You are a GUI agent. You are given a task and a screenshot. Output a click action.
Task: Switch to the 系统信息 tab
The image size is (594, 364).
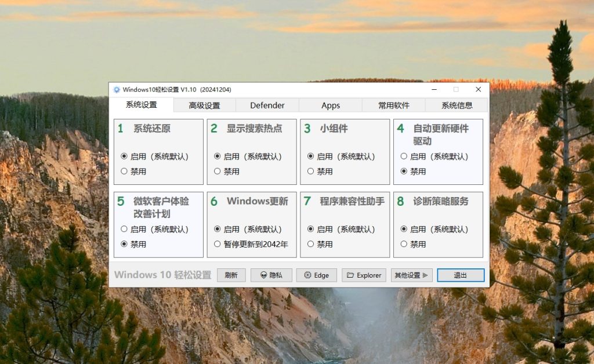click(457, 105)
